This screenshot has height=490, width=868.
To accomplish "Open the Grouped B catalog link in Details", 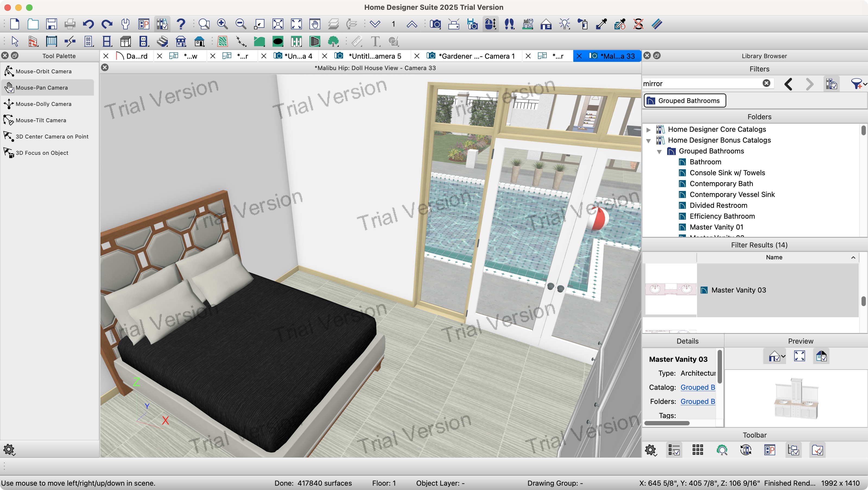I will (x=698, y=387).
